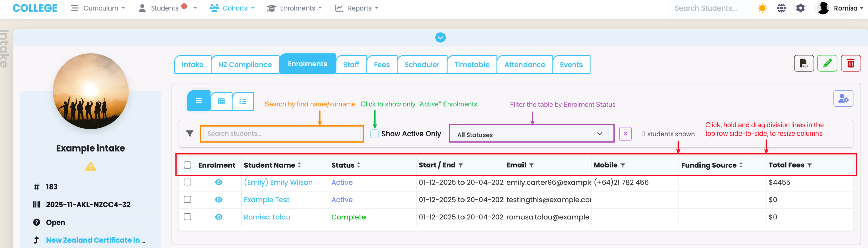Screen dimensions: 868x248
Task: Switch to the grid table view icon
Action: tap(221, 101)
